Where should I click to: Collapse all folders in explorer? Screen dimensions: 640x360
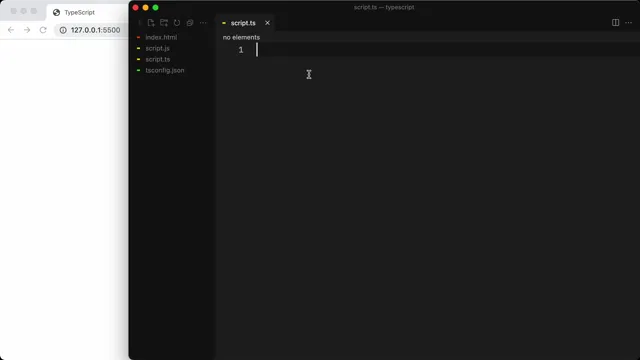pyautogui.click(x=190, y=23)
